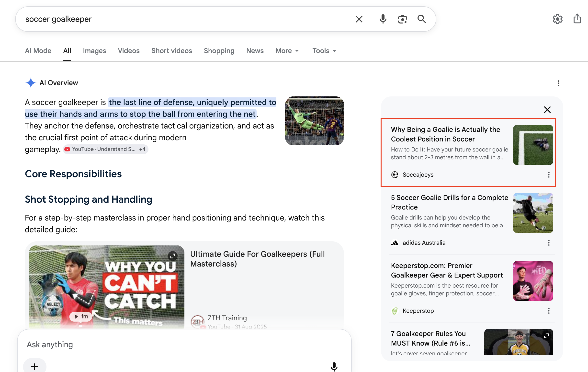
Task: Expand the 7 Goalkeeper Rules video thumbnail
Action: click(546, 336)
